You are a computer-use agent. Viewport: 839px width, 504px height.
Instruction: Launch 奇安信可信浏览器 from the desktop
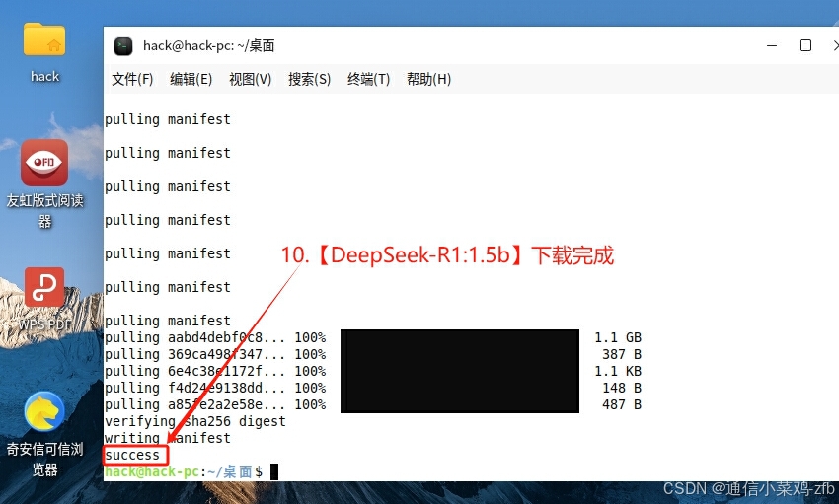[44, 411]
